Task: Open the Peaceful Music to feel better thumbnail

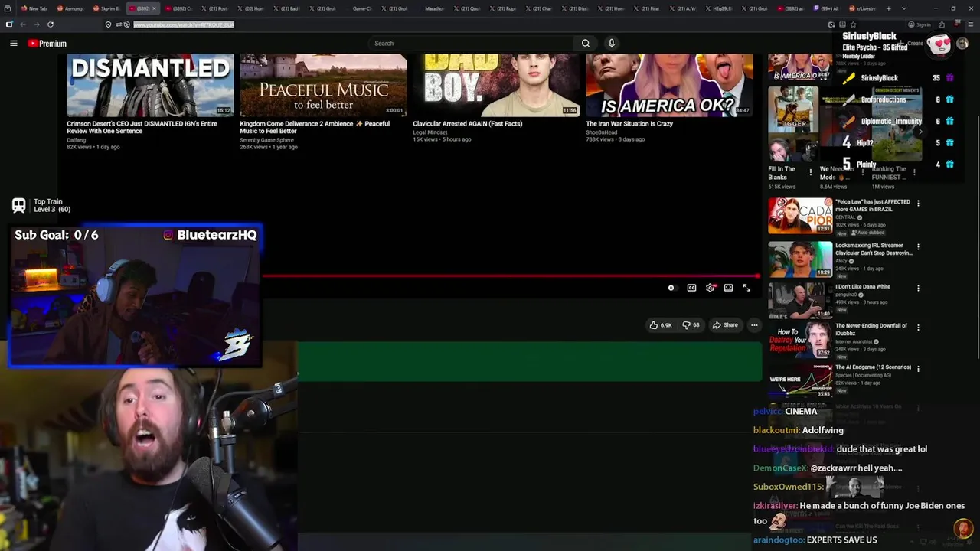Action: point(323,85)
